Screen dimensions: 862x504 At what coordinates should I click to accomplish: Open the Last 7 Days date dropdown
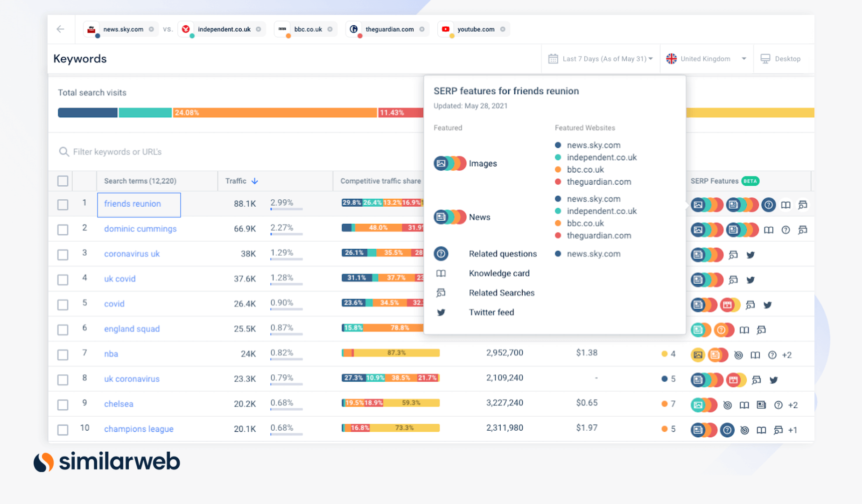[601, 59]
